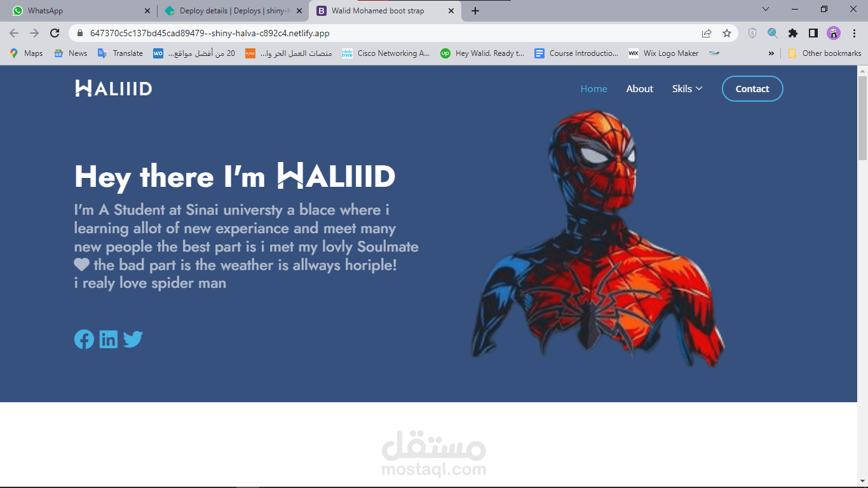Close the Walid Mohamed boot strap tab
Image resolution: width=868 pixels, height=488 pixels.
(x=451, y=11)
